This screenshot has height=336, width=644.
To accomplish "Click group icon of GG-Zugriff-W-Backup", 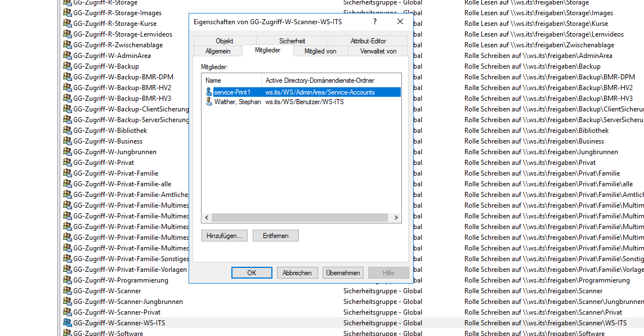I will 68,66.
